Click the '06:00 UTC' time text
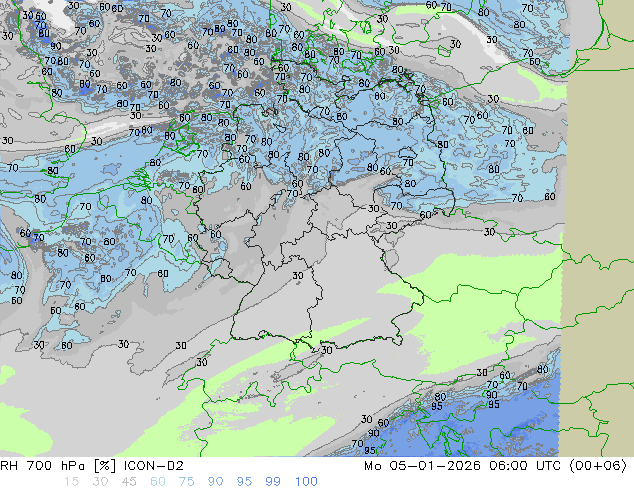634x490 pixels. pos(525,466)
